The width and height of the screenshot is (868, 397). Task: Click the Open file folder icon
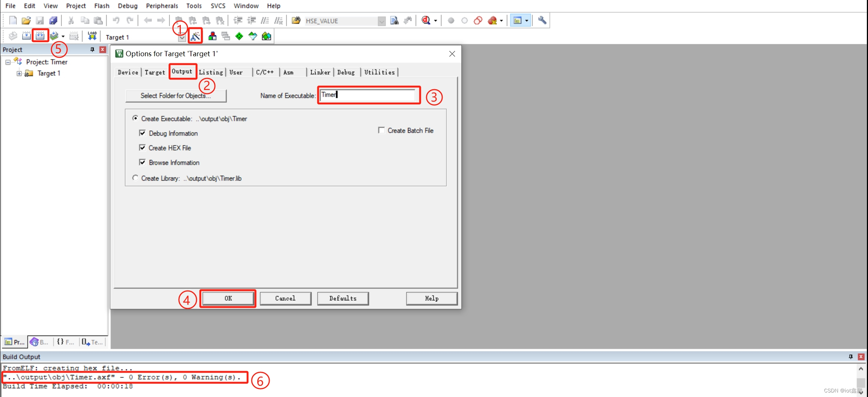(26, 21)
